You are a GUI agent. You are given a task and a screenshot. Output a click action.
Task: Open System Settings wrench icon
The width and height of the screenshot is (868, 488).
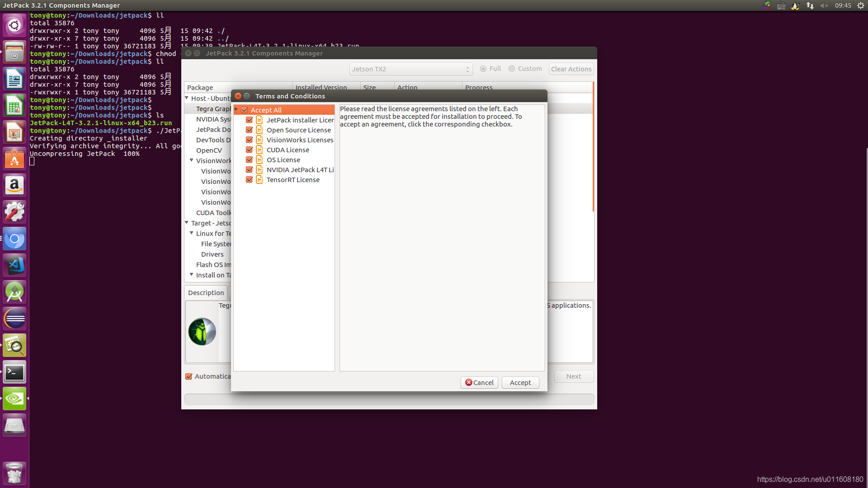click(14, 212)
